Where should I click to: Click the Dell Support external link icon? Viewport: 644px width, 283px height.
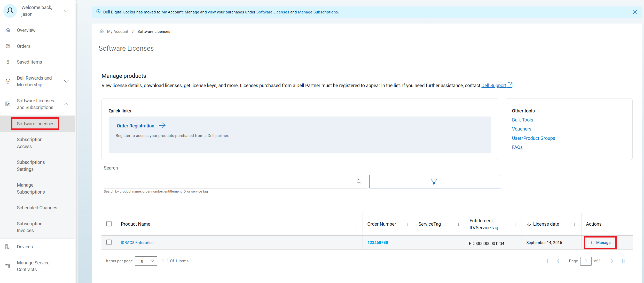point(510,85)
